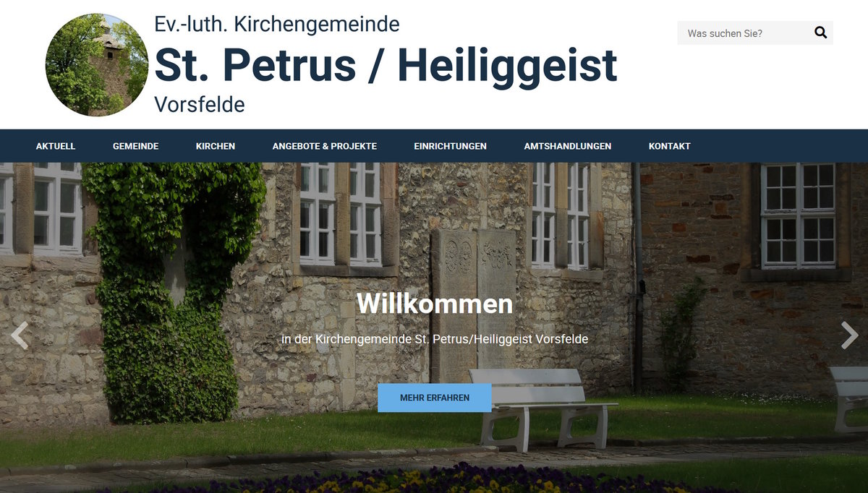Click the Ev.-luth. Kirchengemeinde heading text

(x=277, y=24)
